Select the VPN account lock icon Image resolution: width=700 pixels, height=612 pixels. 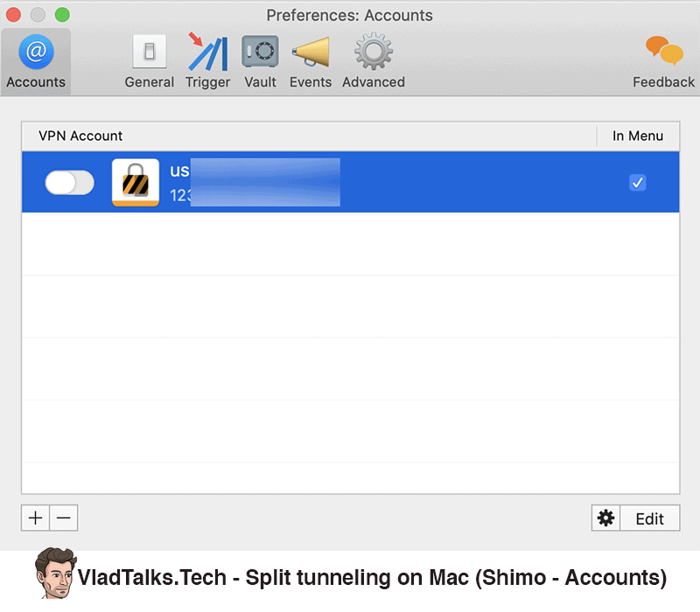(x=136, y=183)
